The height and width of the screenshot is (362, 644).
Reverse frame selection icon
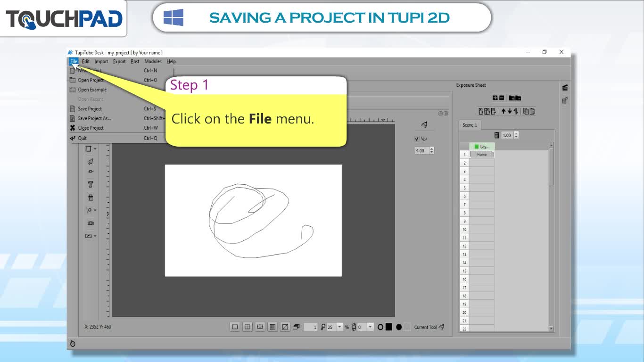pos(516,112)
